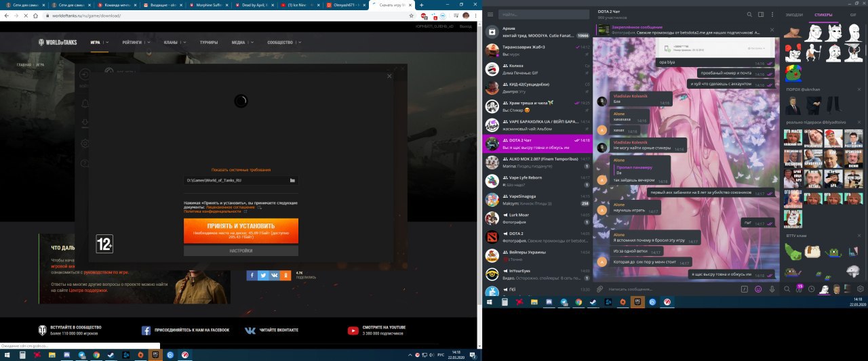Open Epic Games on right monitor taskbar
The image size is (868, 361).
(x=637, y=301)
